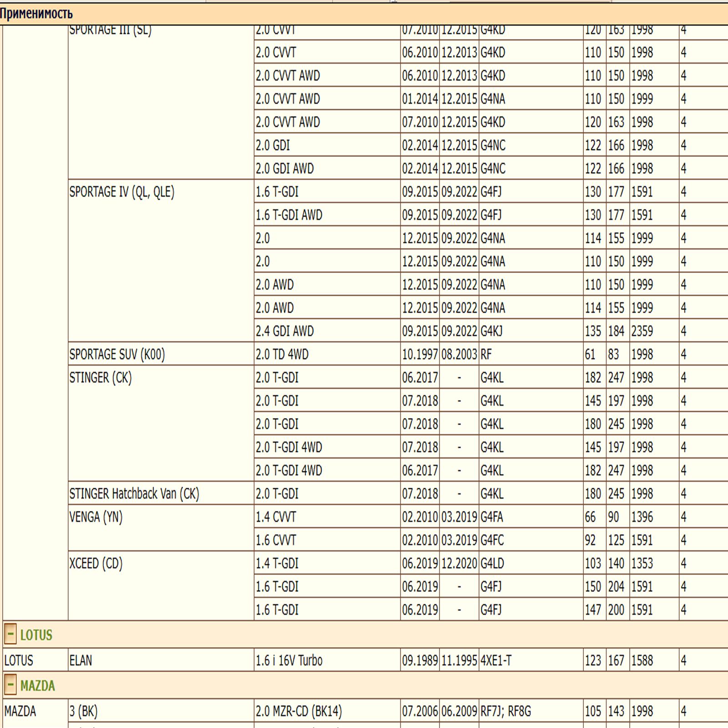
Task: Select the G4LD engine code cell
Action: click(x=492, y=563)
